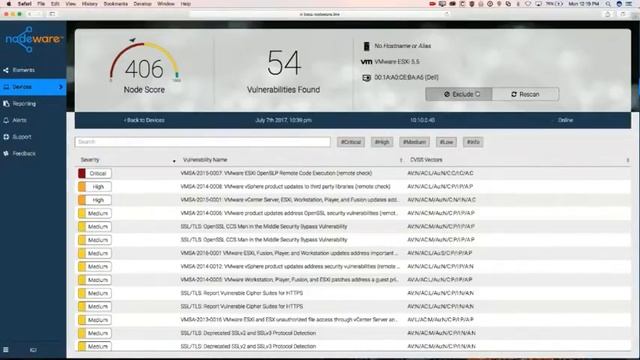Toggle the #High filter tag

[382, 142]
